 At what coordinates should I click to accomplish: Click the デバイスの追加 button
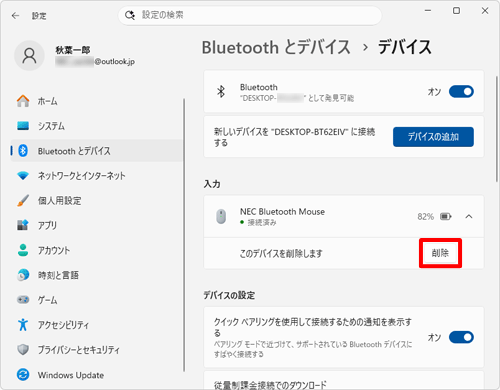coord(433,137)
